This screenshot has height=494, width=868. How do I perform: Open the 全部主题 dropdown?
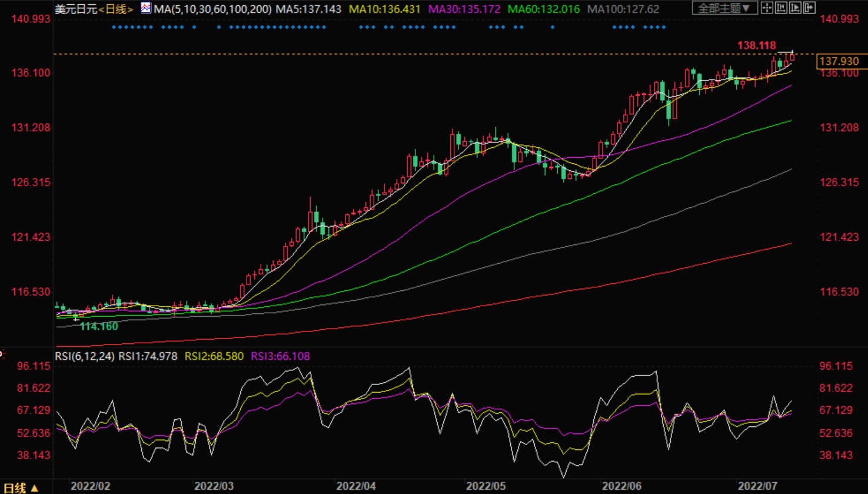724,8
